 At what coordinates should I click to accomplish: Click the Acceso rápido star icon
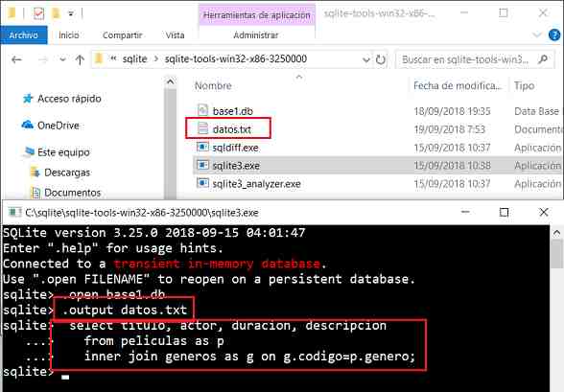[28, 98]
